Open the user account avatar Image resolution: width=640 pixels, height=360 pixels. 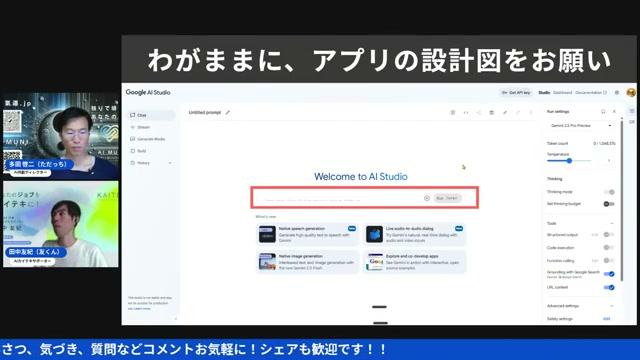tap(631, 93)
